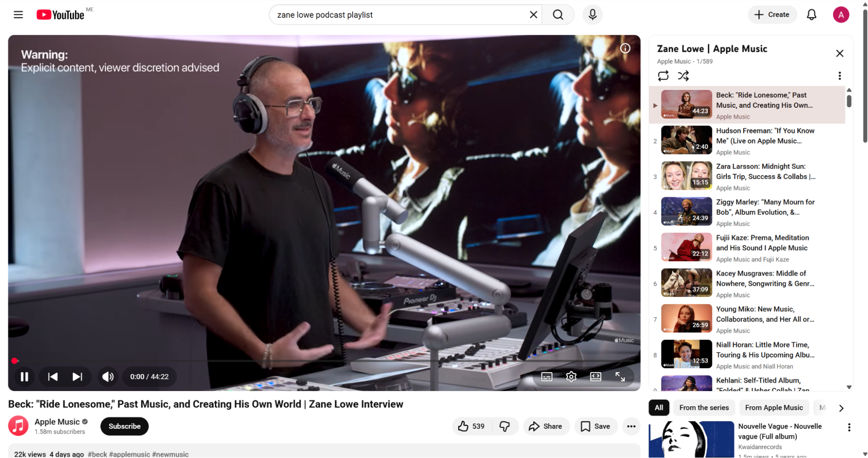This screenshot has height=458, width=868.
Task: Click the #applemusic hashtag
Action: point(129,454)
